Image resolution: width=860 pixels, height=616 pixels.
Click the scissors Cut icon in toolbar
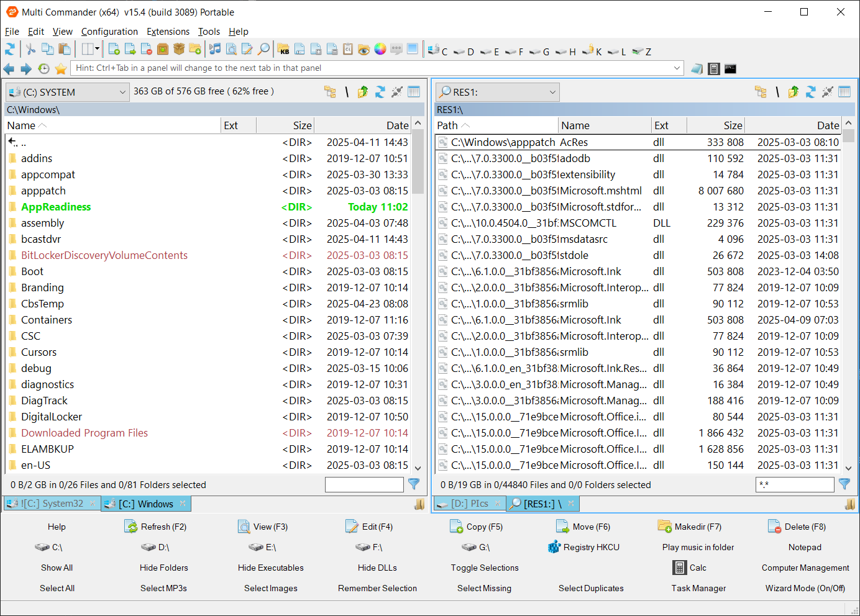click(x=30, y=49)
